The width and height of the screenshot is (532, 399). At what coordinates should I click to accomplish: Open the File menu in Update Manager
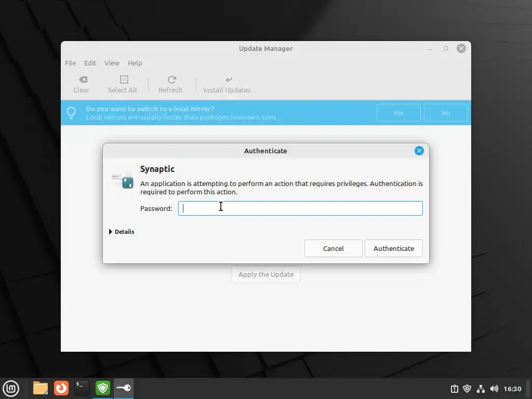point(70,63)
